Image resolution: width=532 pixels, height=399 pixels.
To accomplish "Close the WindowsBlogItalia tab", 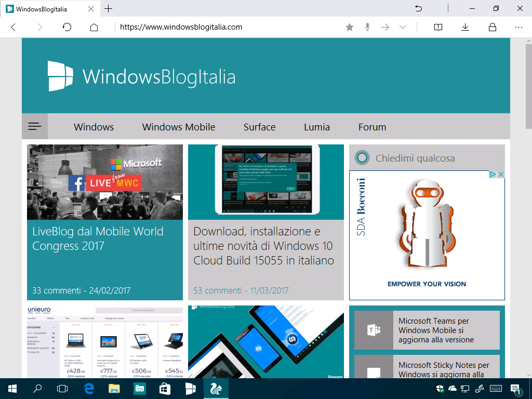I will (x=91, y=9).
